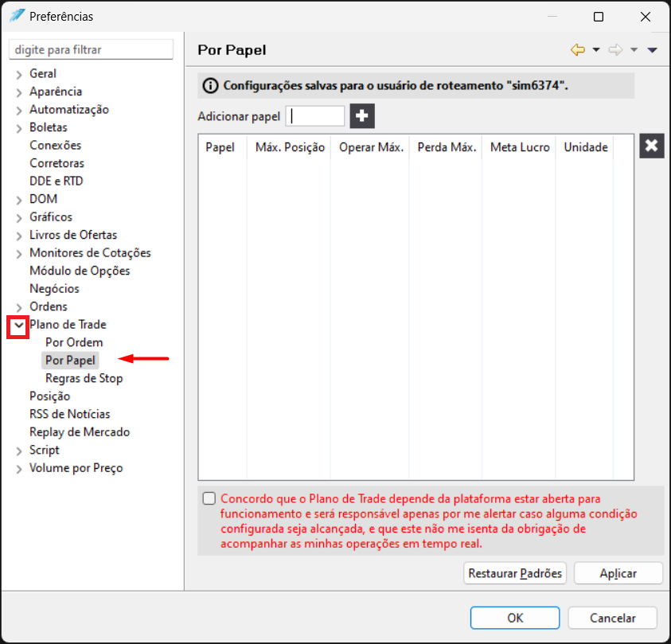Expand the Gráficos tree node

click(19, 218)
